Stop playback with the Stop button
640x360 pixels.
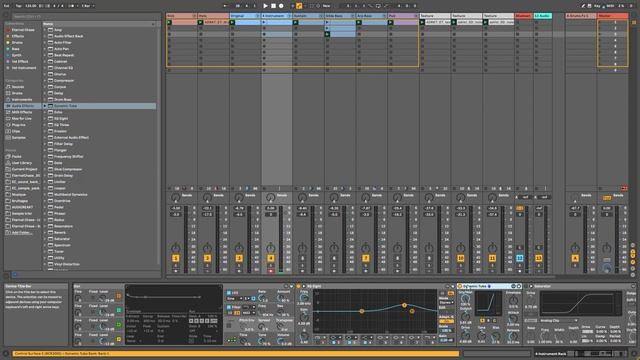coord(273,6)
